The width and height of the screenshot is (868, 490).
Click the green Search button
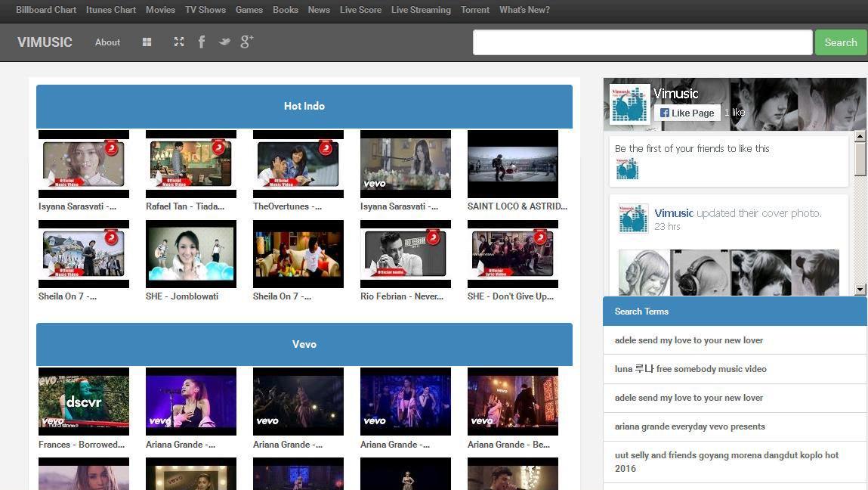coord(840,42)
